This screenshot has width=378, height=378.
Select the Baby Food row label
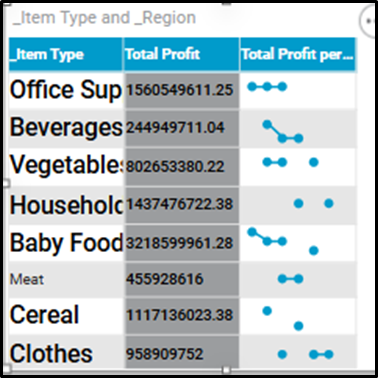[x=66, y=243]
